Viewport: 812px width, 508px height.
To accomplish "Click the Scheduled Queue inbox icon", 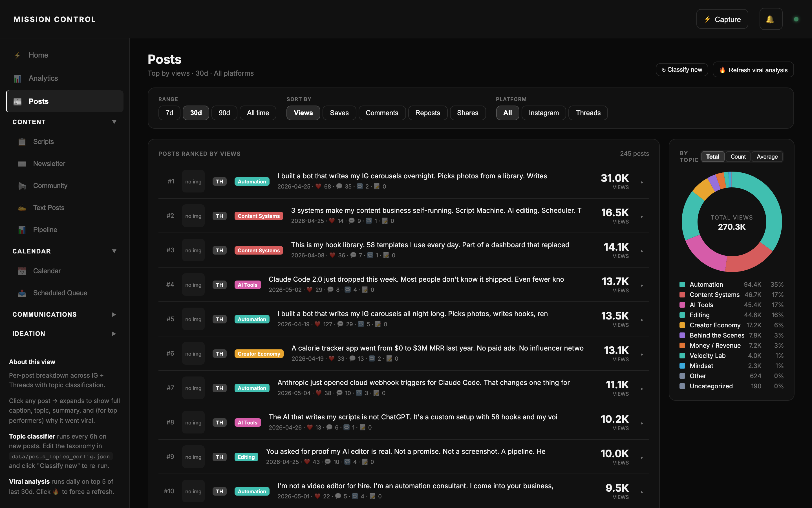I will [x=22, y=293].
